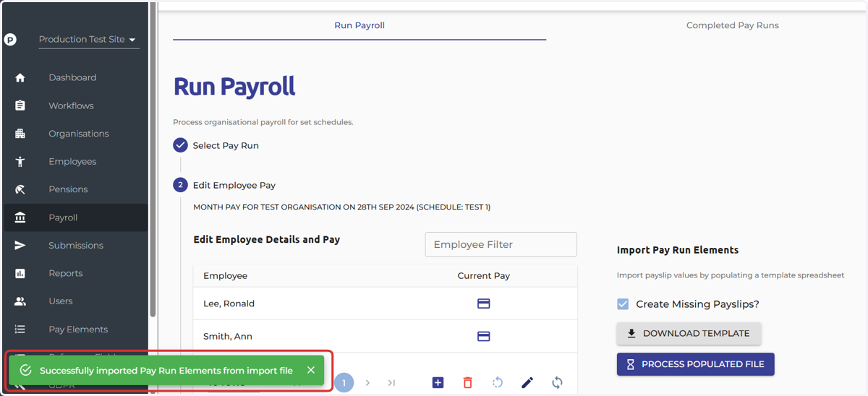Open current pay card for Lee, Ronald
Screen dimensions: 868x396
pos(484,304)
